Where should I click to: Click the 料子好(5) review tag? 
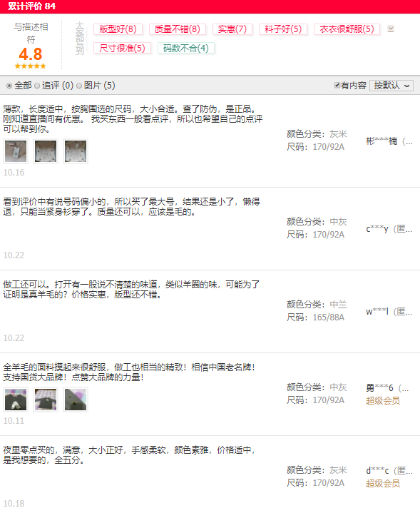(x=283, y=29)
